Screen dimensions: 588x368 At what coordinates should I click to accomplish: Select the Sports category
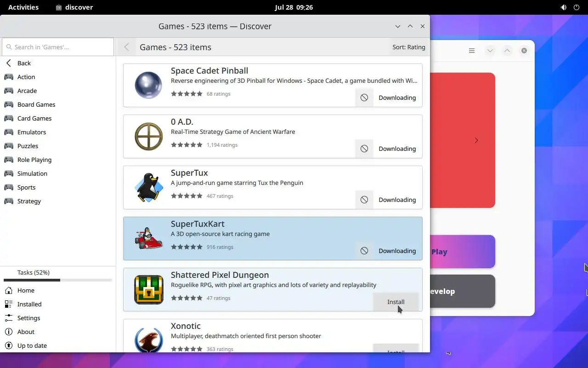point(58,187)
